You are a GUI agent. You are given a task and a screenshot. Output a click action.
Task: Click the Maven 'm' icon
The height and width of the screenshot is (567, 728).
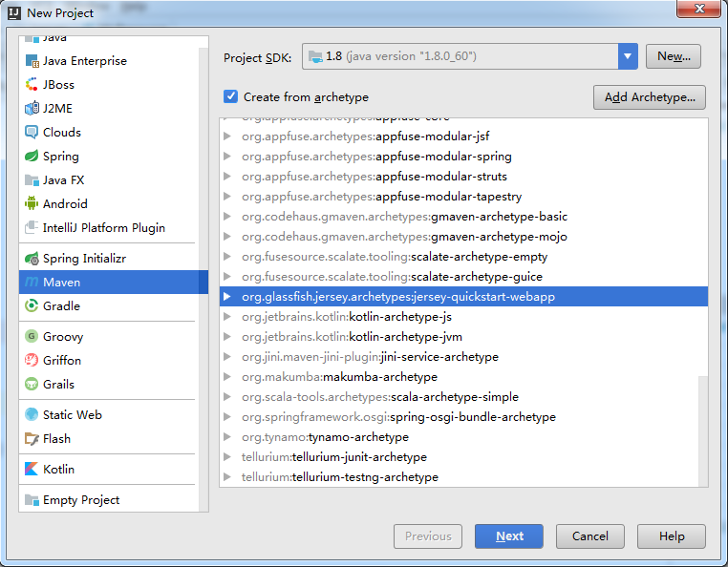32,283
